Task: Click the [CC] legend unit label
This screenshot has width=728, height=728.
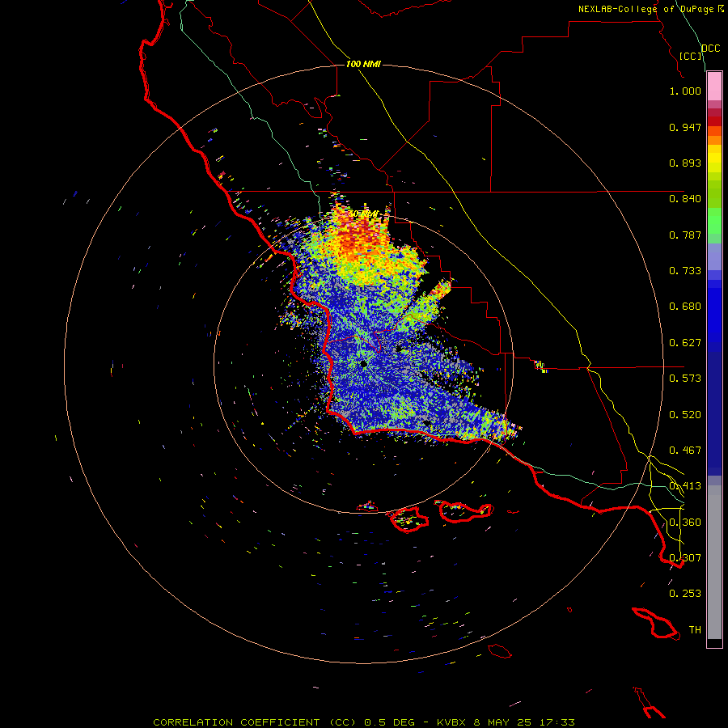Action: pyautogui.click(x=691, y=56)
